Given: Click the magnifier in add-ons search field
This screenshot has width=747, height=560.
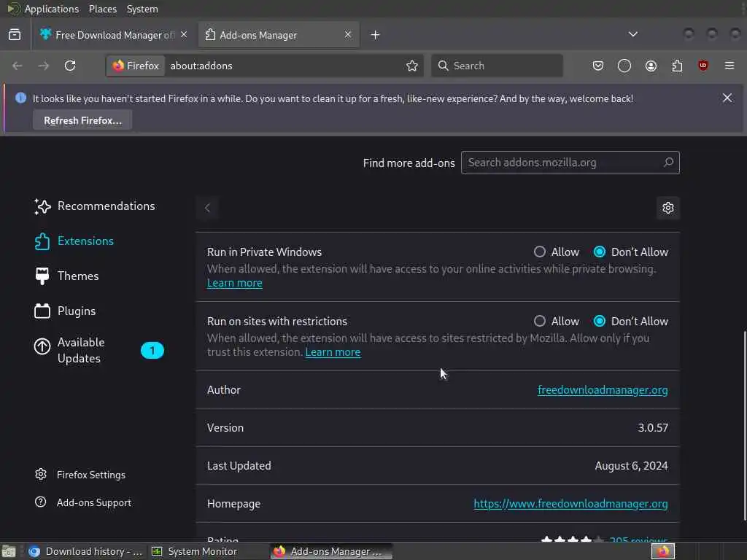Looking at the screenshot, I should pyautogui.click(x=668, y=163).
